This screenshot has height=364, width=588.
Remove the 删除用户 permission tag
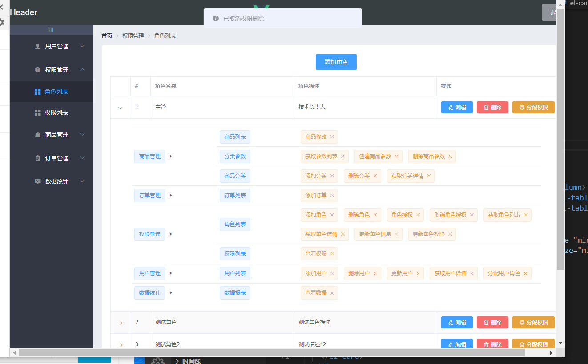375,273
